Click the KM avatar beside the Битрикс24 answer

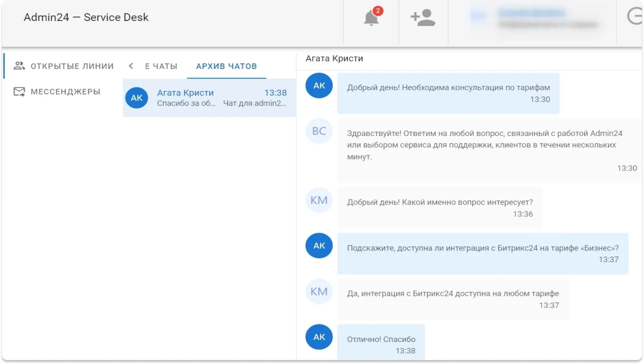tap(319, 291)
